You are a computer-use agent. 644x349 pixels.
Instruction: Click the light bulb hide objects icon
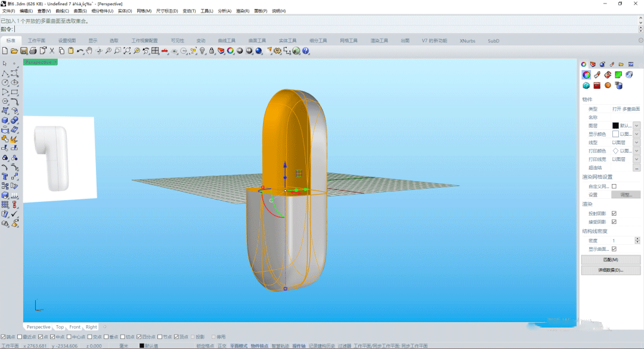pyautogui.click(x=202, y=51)
